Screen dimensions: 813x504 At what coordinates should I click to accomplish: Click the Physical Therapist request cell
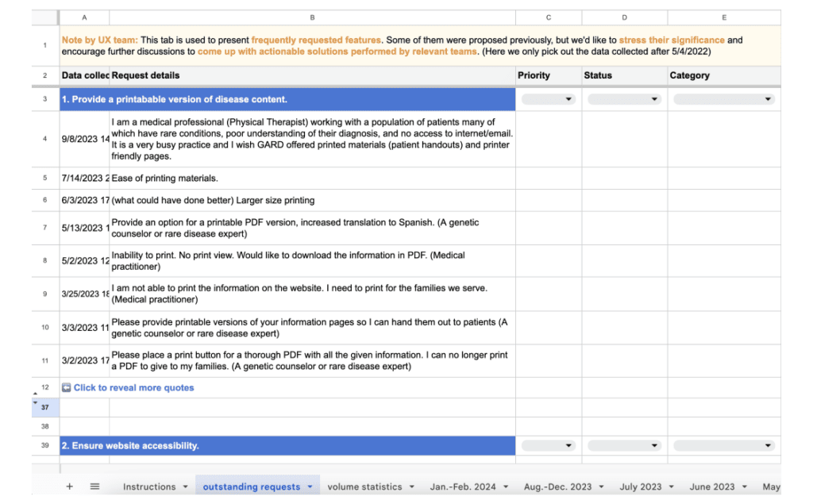tap(312, 139)
